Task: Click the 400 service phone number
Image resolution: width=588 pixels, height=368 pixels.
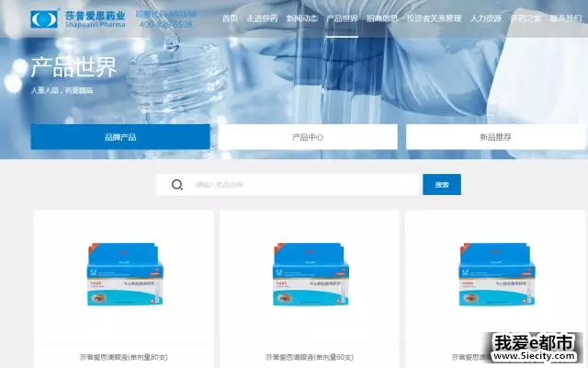Action: click(165, 25)
